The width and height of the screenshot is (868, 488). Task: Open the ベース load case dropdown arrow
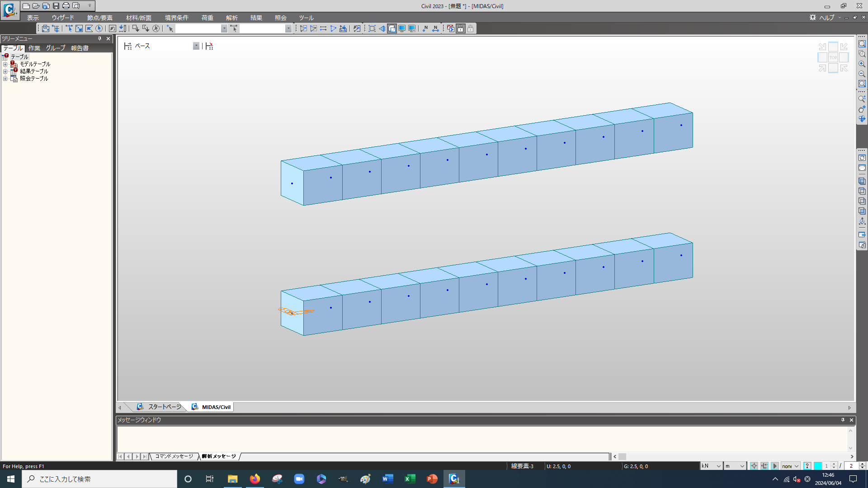[196, 46]
